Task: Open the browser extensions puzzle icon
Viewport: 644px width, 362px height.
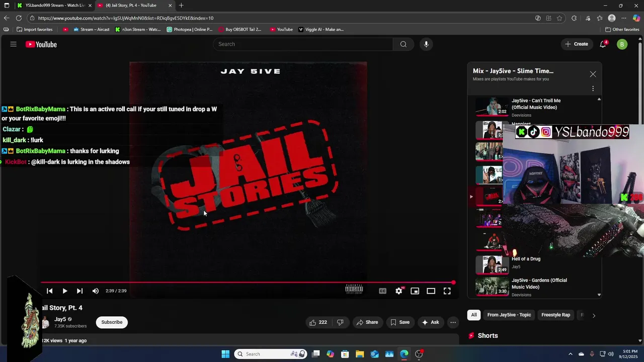Action: pyautogui.click(x=574, y=18)
